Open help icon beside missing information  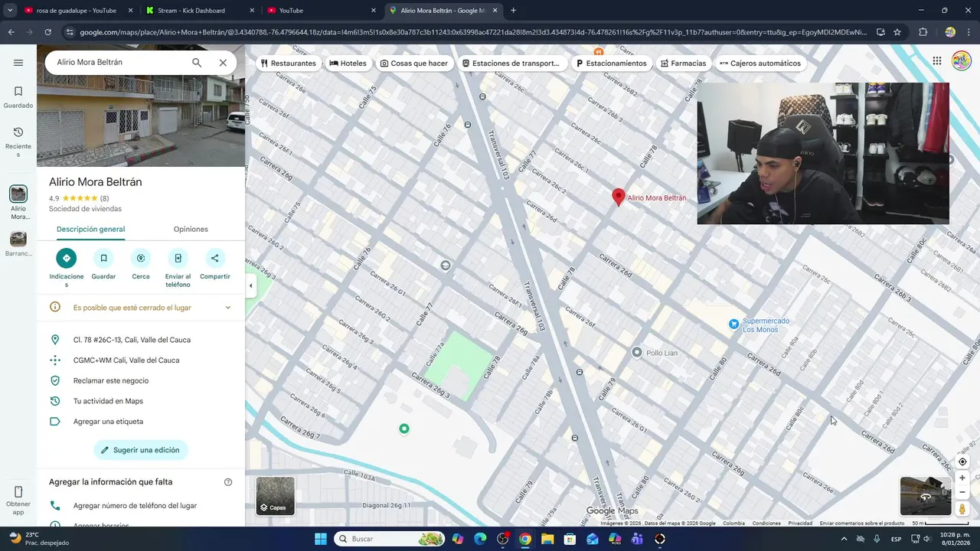pyautogui.click(x=228, y=482)
